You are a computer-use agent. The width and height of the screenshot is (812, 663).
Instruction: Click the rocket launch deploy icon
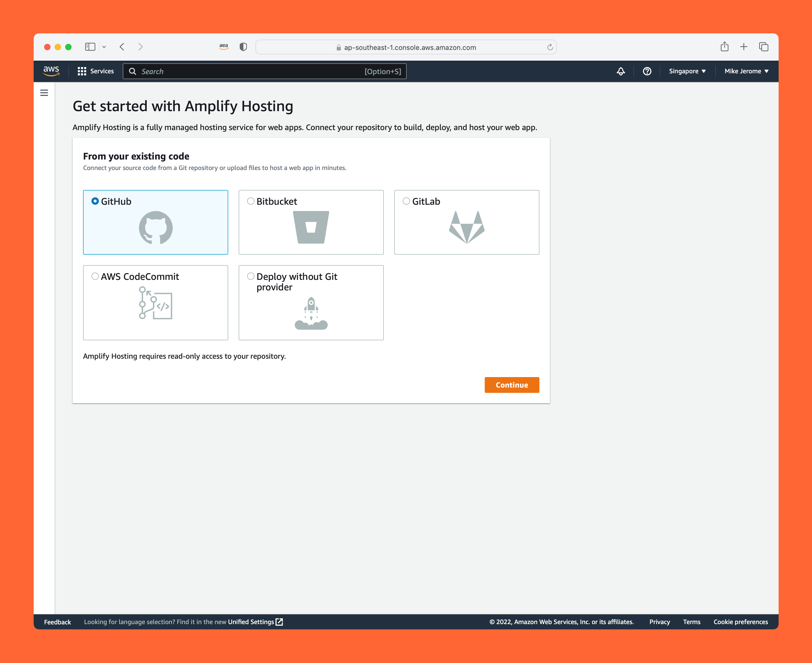click(x=311, y=313)
